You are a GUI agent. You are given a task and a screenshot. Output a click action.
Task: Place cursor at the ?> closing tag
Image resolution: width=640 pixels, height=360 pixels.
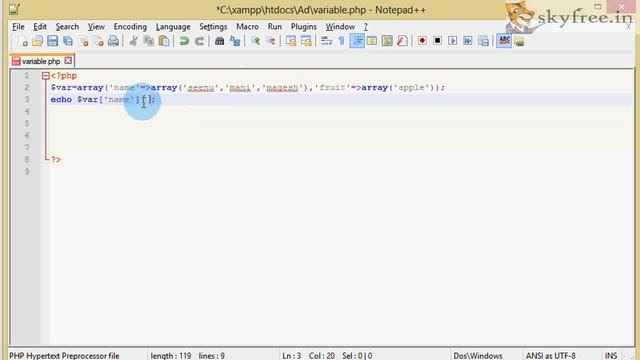[56, 160]
